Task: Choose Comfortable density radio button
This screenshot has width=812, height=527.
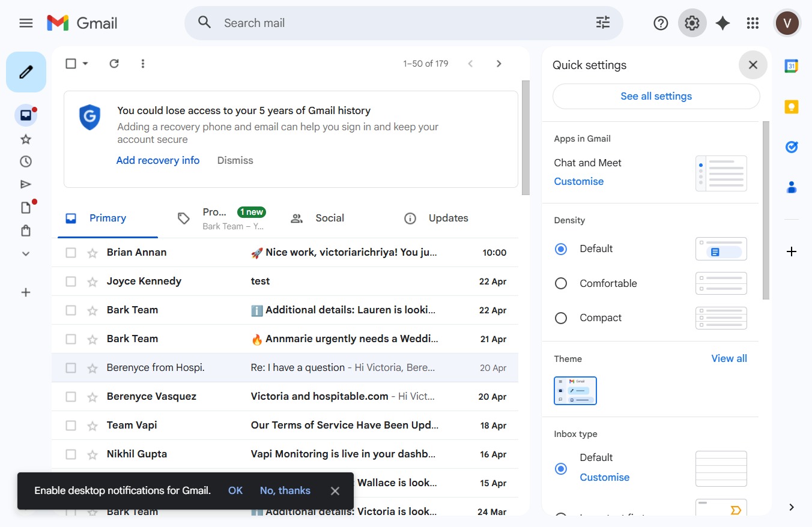Action: click(561, 283)
